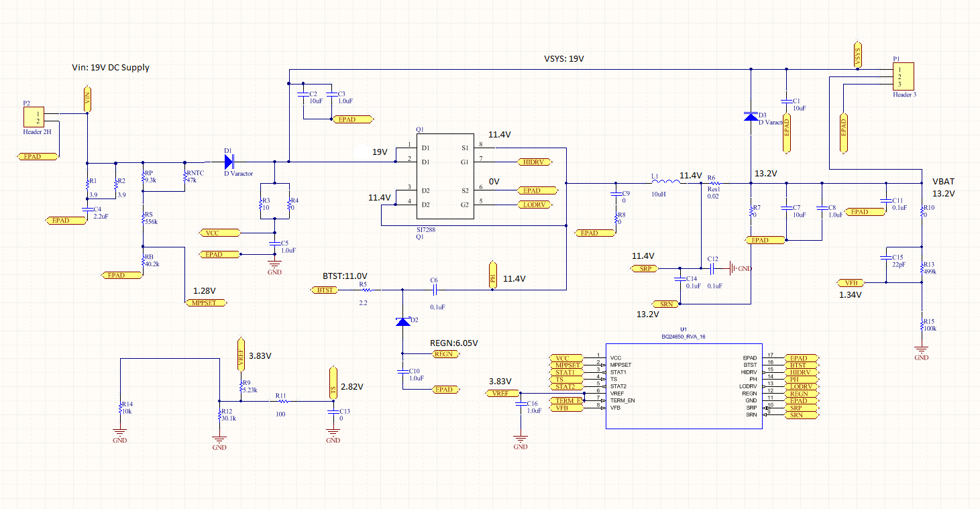
Task: Select resistor R12 30.1k
Action: pos(219,416)
